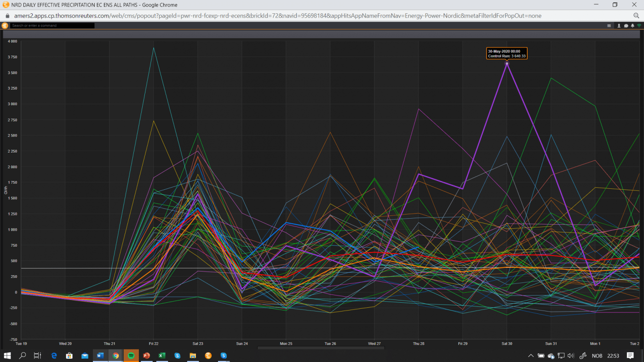The height and width of the screenshot is (362, 644).
Task: Click the volume speaker tray icon
Action: 571,356
